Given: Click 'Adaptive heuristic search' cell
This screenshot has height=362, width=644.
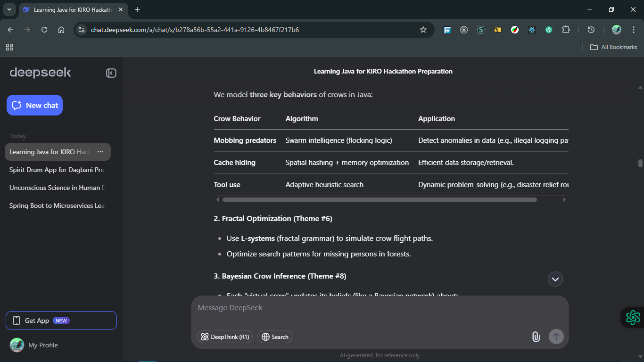Looking at the screenshot, I should pyautogui.click(x=324, y=185).
